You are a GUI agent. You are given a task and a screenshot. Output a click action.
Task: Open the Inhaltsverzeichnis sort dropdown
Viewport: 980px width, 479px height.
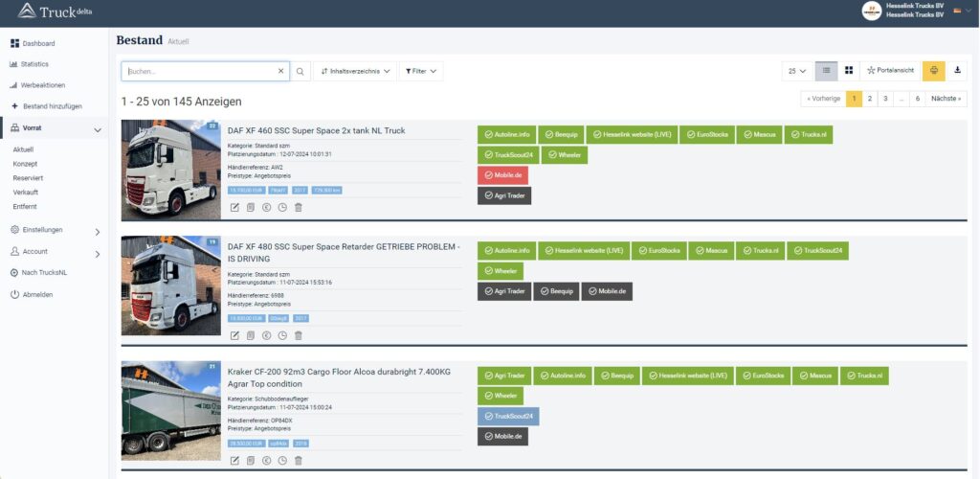click(x=354, y=71)
